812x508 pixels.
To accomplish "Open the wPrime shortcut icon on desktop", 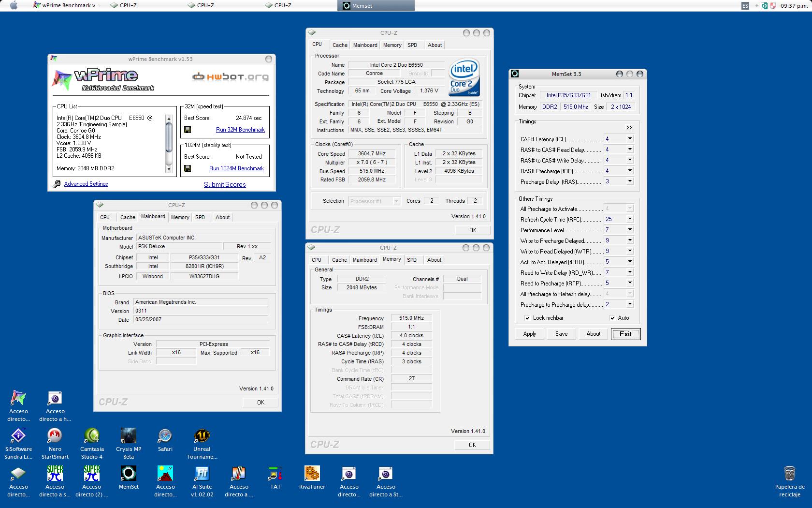I will [18, 398].
